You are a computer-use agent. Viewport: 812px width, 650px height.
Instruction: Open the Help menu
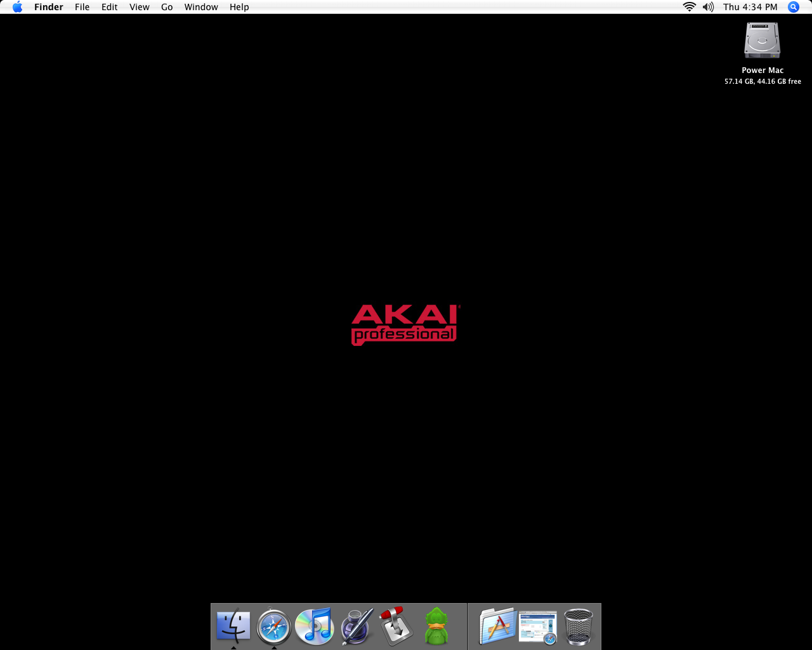point(239,7)
